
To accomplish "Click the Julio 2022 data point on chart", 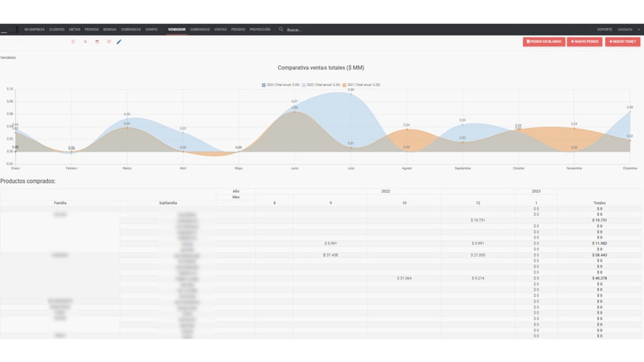I will tap(351, 94).
